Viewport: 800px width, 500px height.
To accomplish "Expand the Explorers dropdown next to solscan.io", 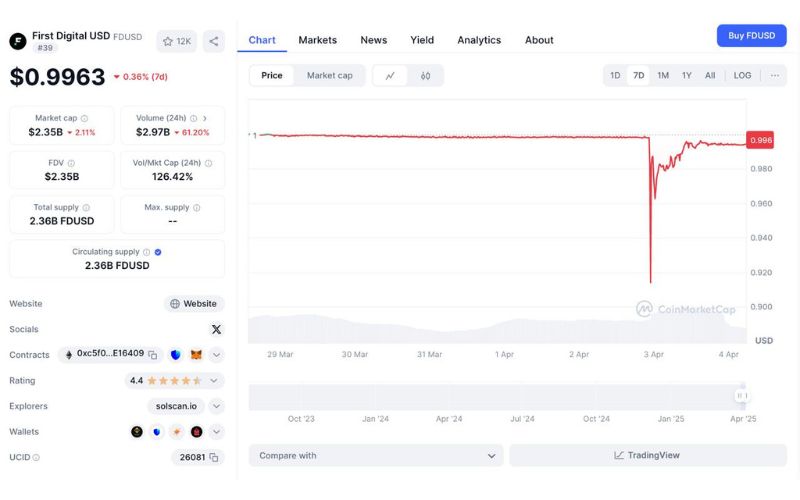I will click(x=216, y=406).
